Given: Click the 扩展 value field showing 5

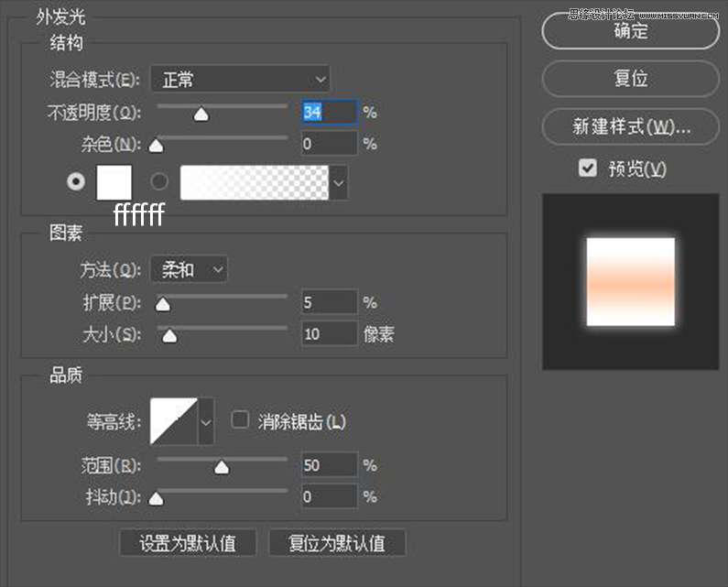Looking at the screenshot, I should point(329,302).
